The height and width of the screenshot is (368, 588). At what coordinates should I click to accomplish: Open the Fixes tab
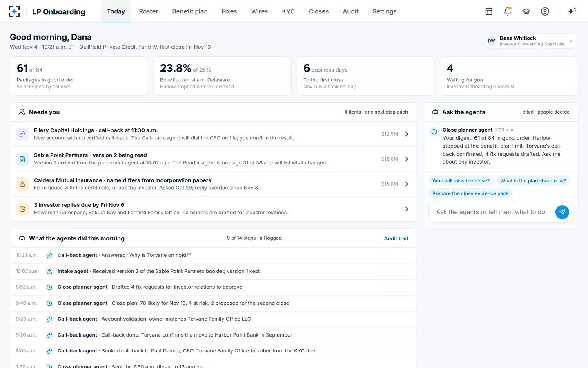(229, 11)
